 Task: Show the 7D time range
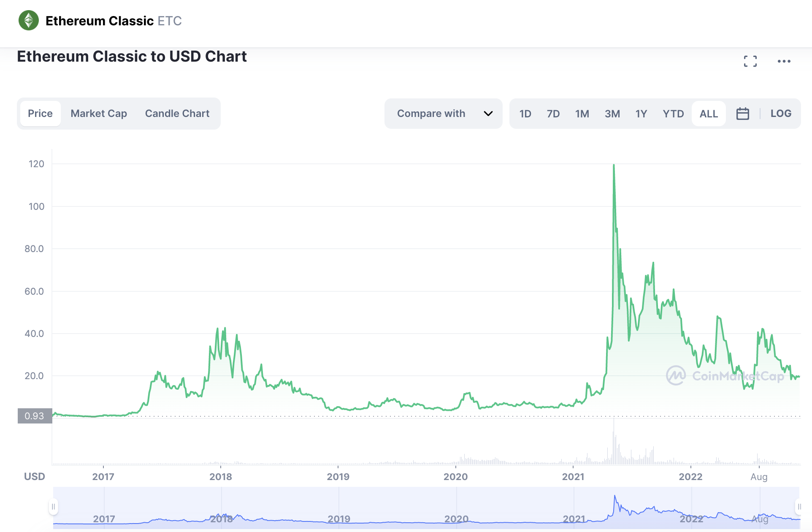[x=553, y=114]
